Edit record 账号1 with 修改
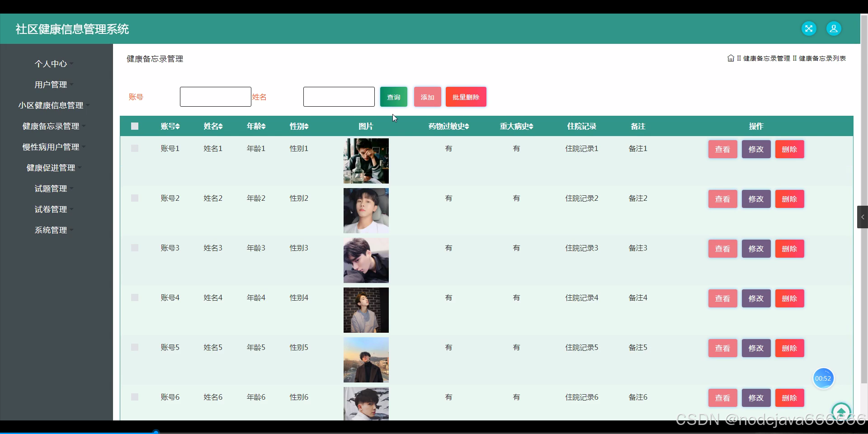 click(756, 149)
